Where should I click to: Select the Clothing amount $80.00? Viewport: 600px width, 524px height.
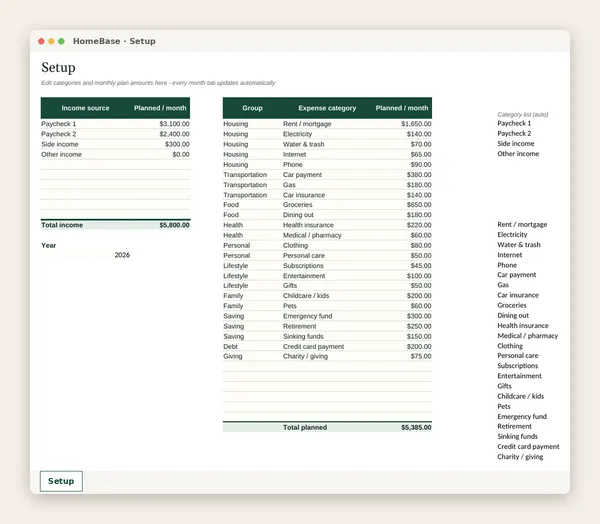click(x=421, y=245)
